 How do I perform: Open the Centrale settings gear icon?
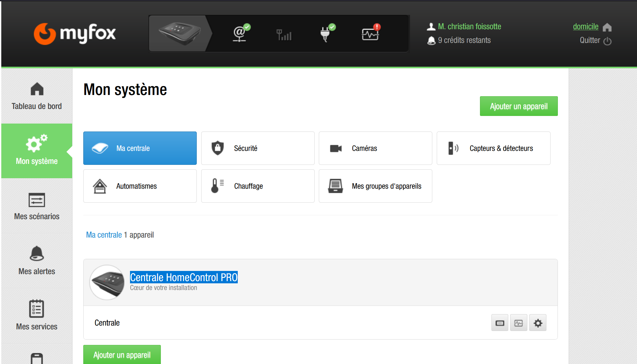coord(538,323)
